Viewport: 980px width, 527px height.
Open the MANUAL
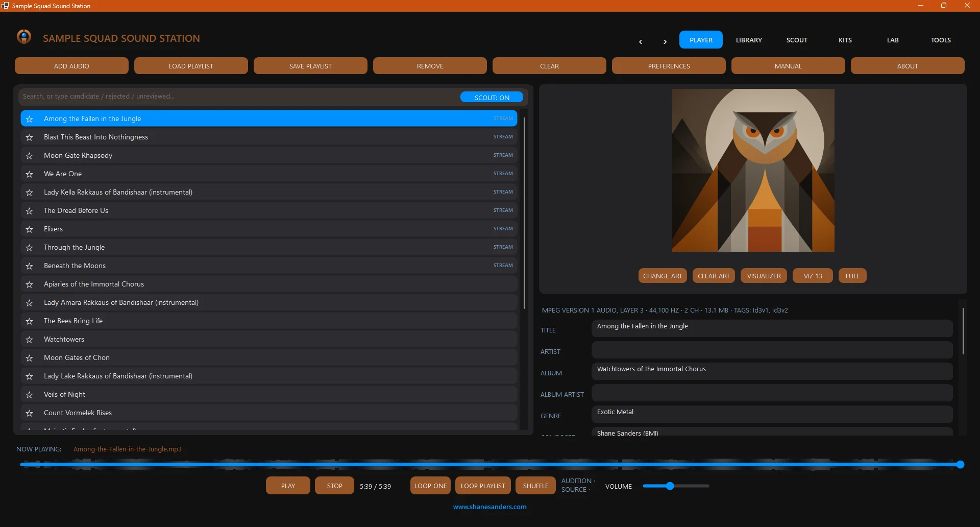tap(788, 66)
